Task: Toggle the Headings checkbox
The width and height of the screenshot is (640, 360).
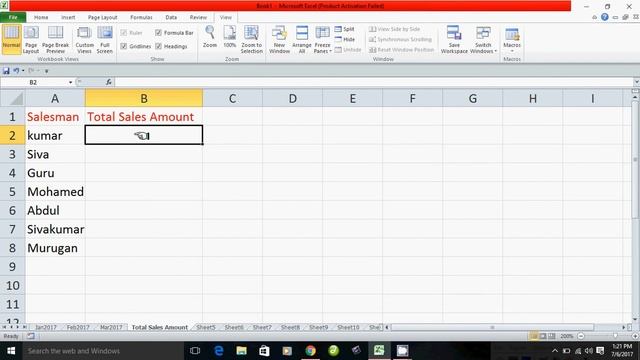Action: pyautogui.click(x=158, y=46)
